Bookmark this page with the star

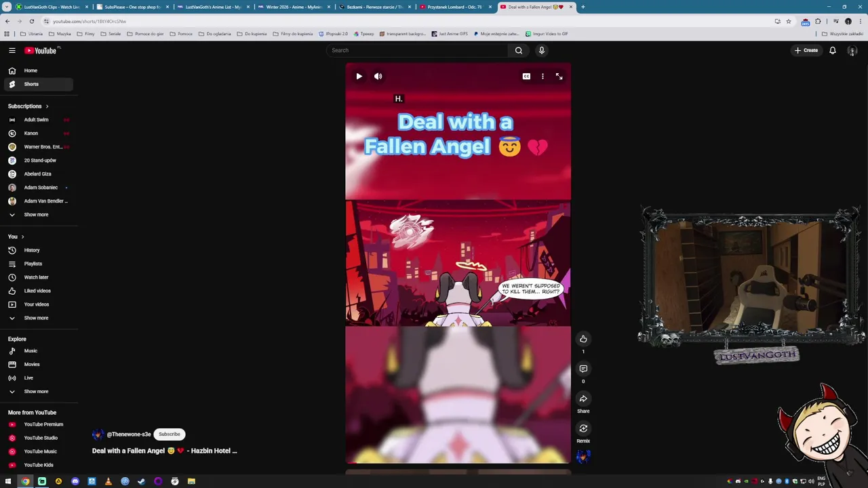(788, 21)
